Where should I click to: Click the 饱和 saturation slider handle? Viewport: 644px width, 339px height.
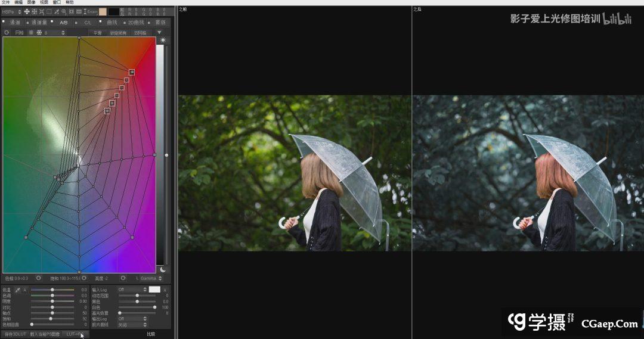[51, 319]
